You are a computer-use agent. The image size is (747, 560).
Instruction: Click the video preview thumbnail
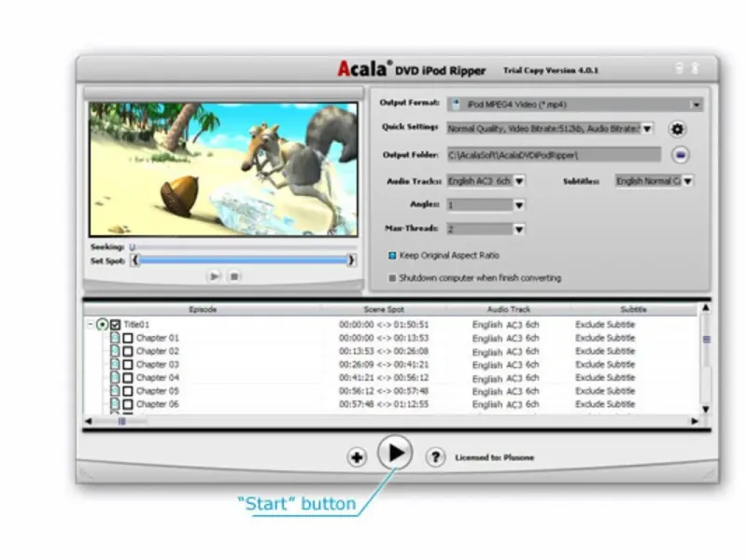223,169
